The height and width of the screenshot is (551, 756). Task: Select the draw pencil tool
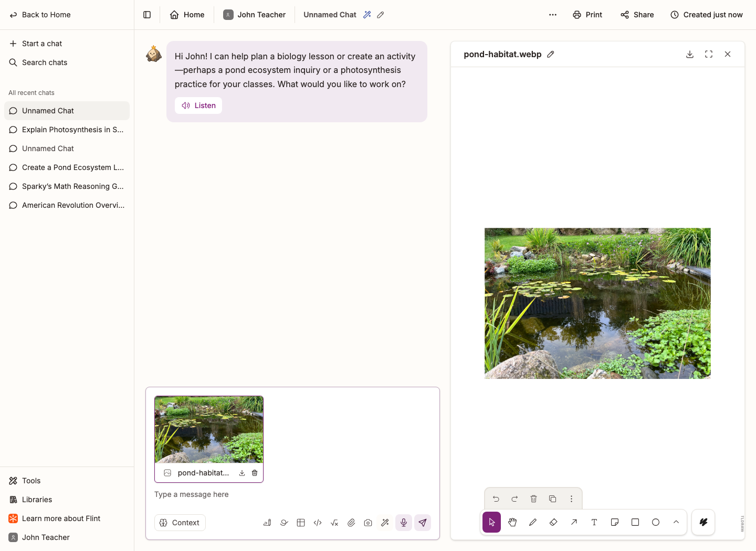tap(533, 522)
